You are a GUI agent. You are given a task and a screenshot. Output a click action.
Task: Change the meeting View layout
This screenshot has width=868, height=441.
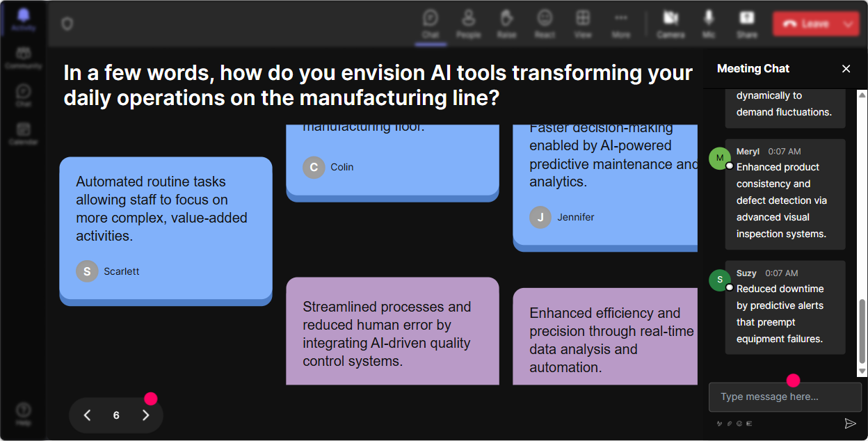click(x=583, y=24)
